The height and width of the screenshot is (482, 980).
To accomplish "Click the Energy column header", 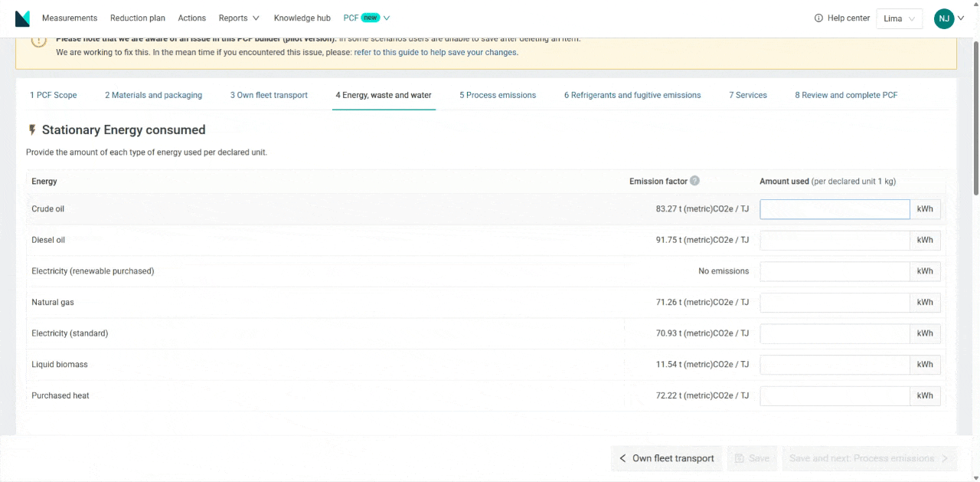I will click(x=44, y=182).
